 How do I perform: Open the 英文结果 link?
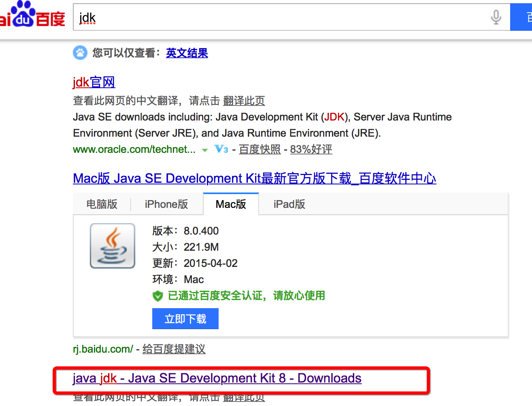click(187, 53)
